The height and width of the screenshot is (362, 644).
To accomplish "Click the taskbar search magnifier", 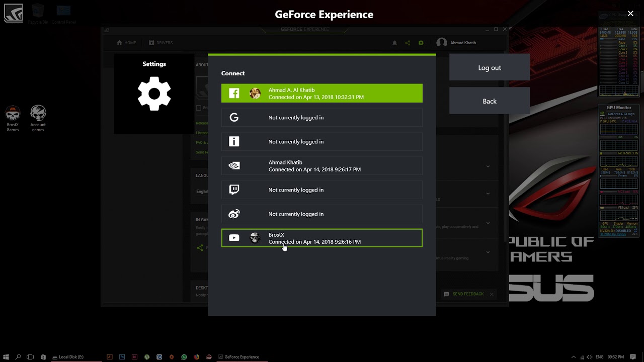I will click(18, 357).
